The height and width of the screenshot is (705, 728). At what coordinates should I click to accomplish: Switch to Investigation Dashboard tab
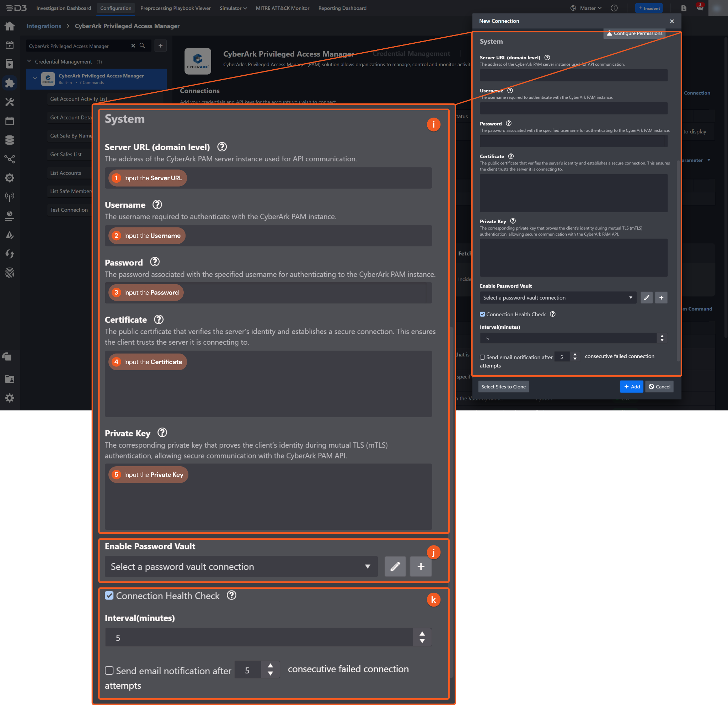coord(64,8)
